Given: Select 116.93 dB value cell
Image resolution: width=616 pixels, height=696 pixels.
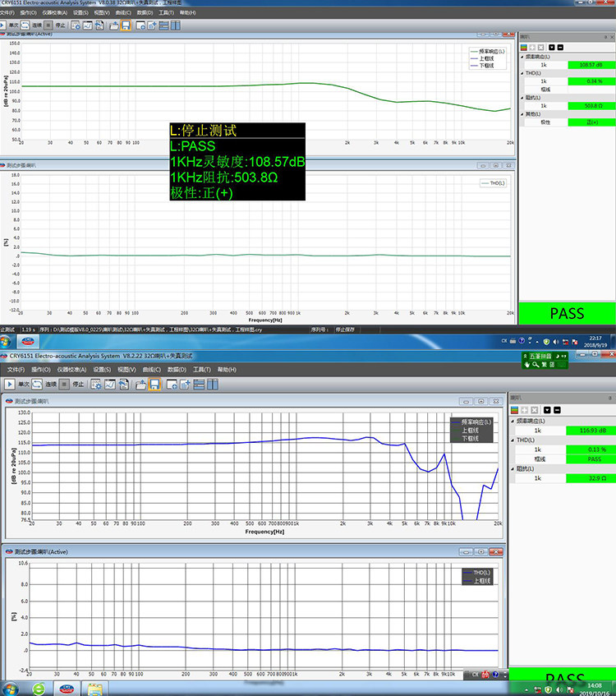Looking at the screenshot, I should click(x=591, y=431).
